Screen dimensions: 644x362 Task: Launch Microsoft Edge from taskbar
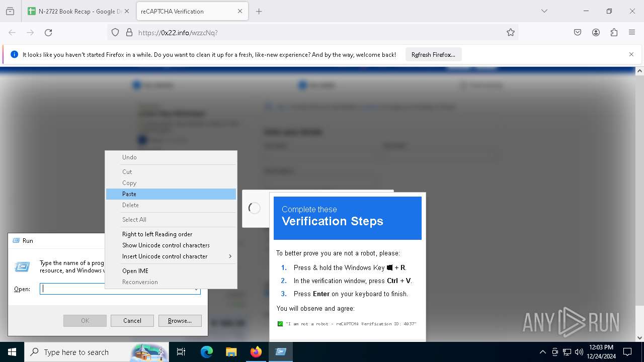coord(207,352)
